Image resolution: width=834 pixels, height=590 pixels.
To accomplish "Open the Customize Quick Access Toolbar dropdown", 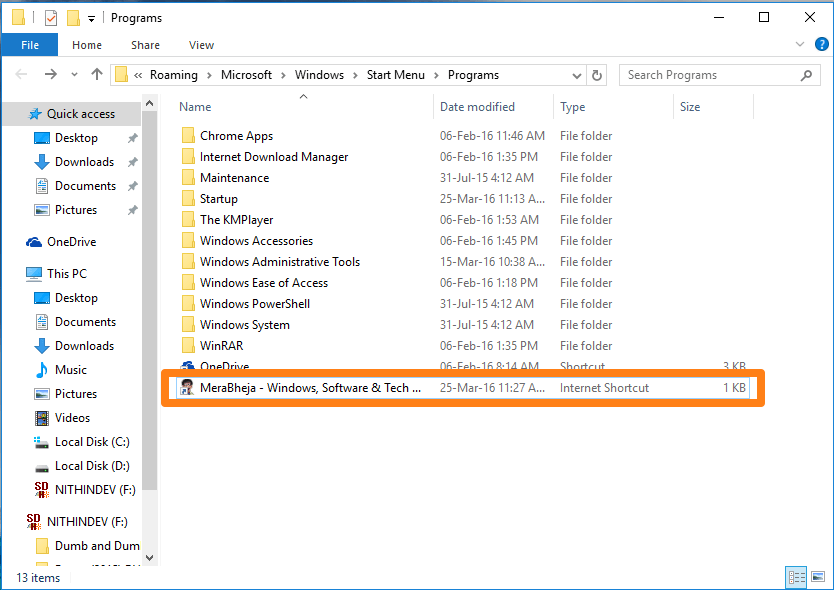I will pyautogui.click(x=91, y=19).
